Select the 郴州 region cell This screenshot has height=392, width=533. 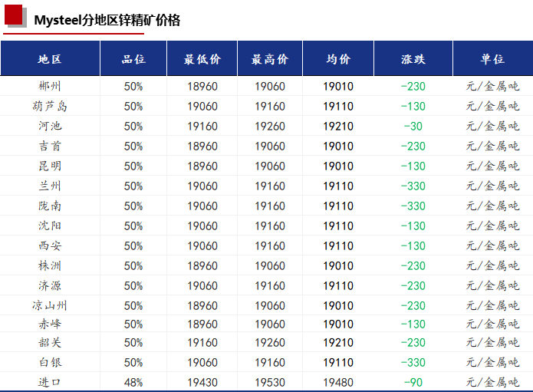point(50,87)
